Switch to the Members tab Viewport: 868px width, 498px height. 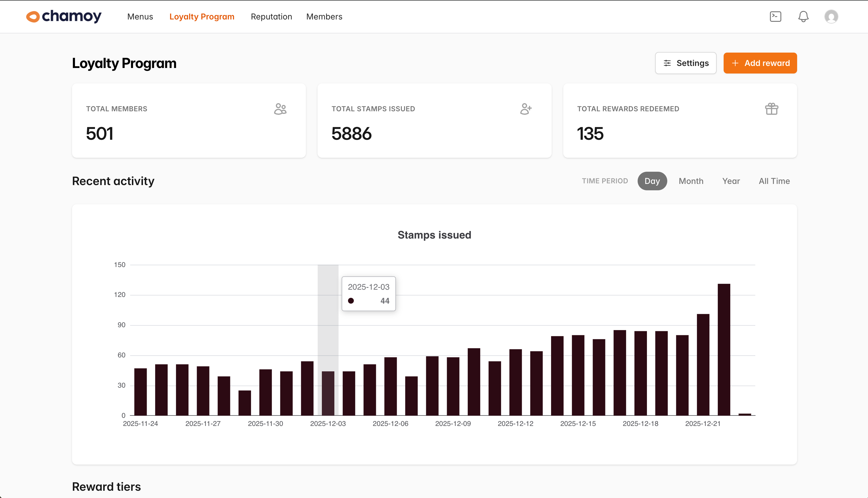coord(324,17)
